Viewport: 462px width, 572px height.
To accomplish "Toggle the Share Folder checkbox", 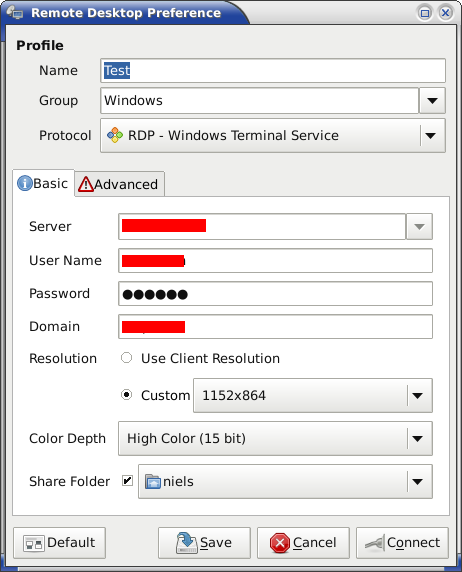I will 127,481.
